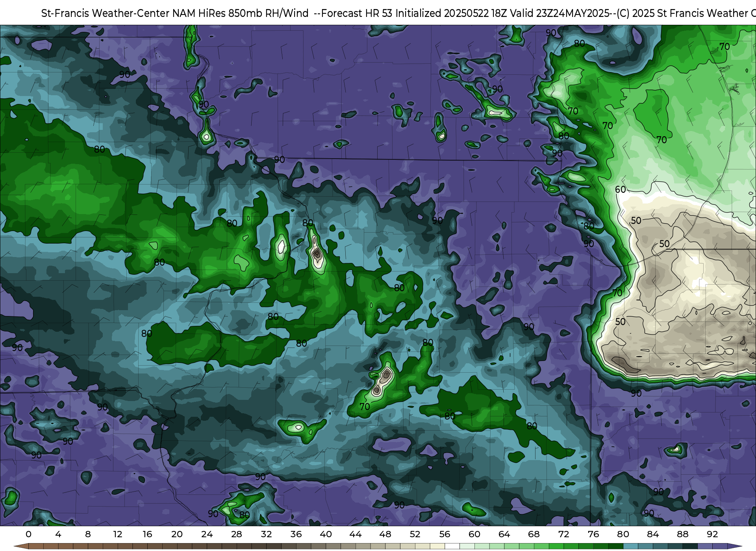Click the "Forecast HR 53" text in the header
This screenshot has height=551, width=756.
(357, 13)
